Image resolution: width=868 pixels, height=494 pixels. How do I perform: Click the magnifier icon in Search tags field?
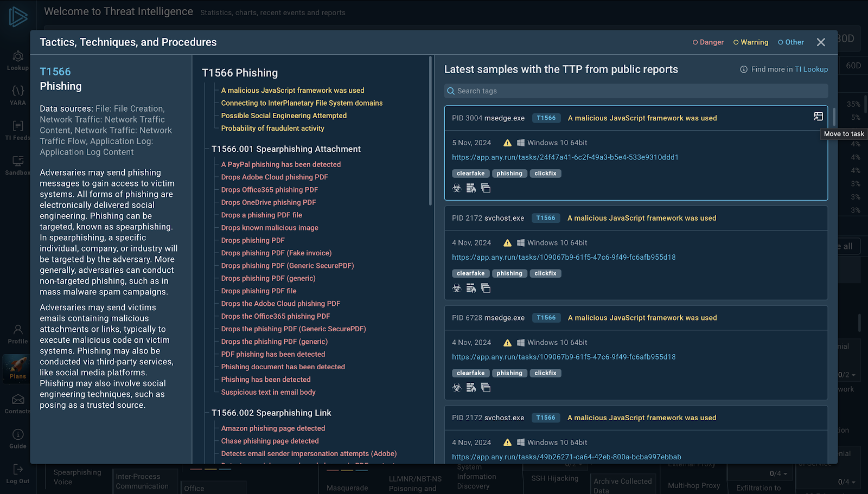click(451, 91)
